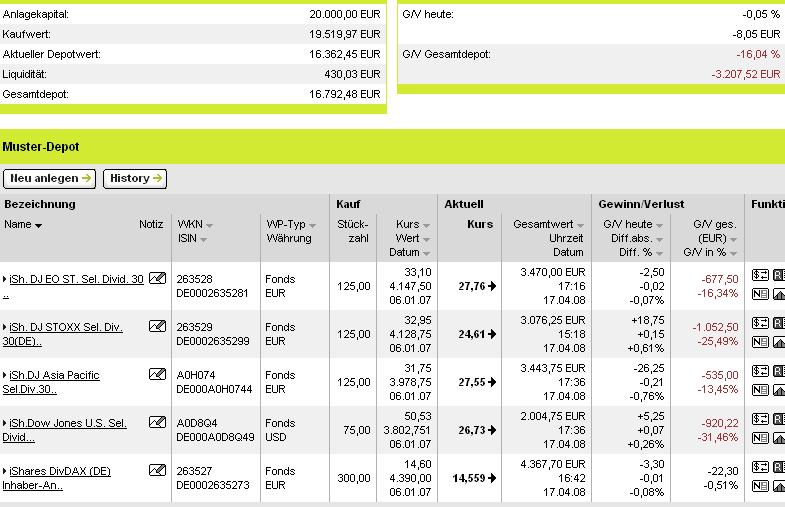Sort by Kauf Datum arrow
The height and width of the screenshot is (507, 785).
pos(426,254)
